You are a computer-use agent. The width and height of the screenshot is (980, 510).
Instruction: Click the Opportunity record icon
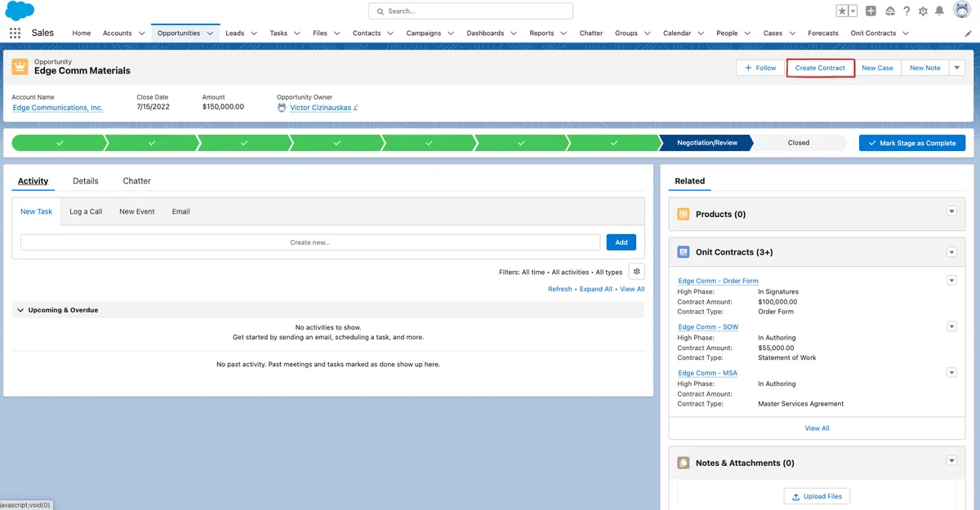click(x=20, y=67)
